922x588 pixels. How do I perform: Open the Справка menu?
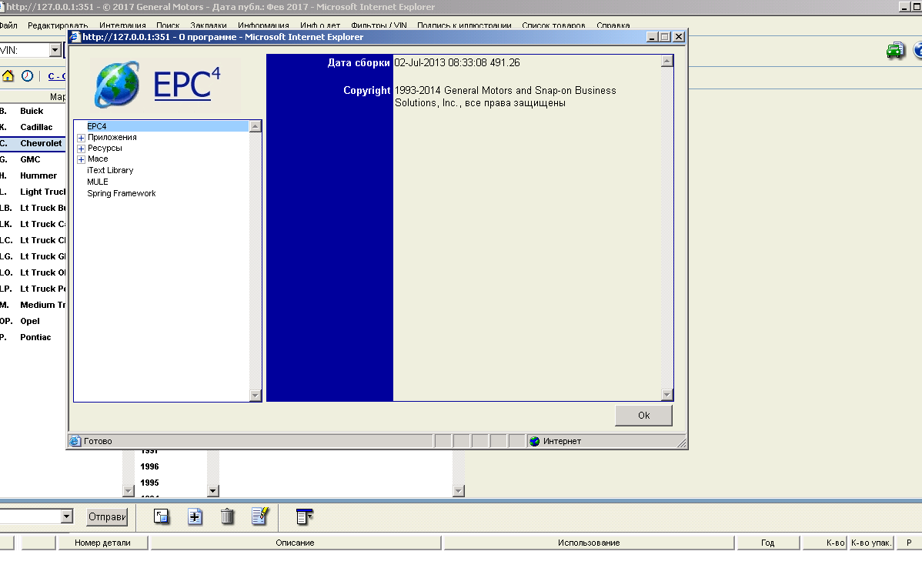click(x=613, y=25)
